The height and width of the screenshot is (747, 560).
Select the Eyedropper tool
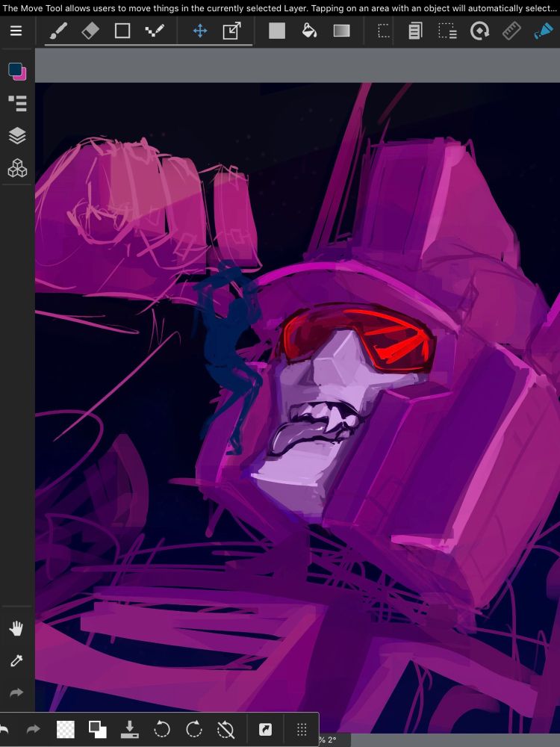coord(16,660)
